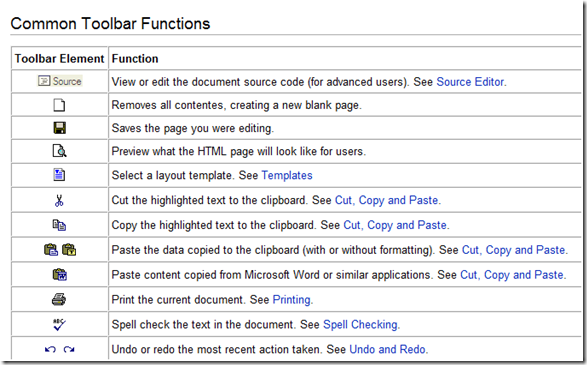Click the Preview magnifier page icon
This screenshot has height=365, width=587.
[x=59, y=151]
